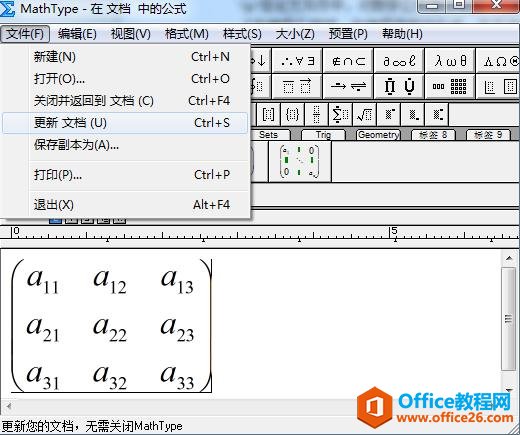This screenshot has width=520, height=435.
Task: Open the labeled arrow templates palette
Action: (x=348, y=87)
